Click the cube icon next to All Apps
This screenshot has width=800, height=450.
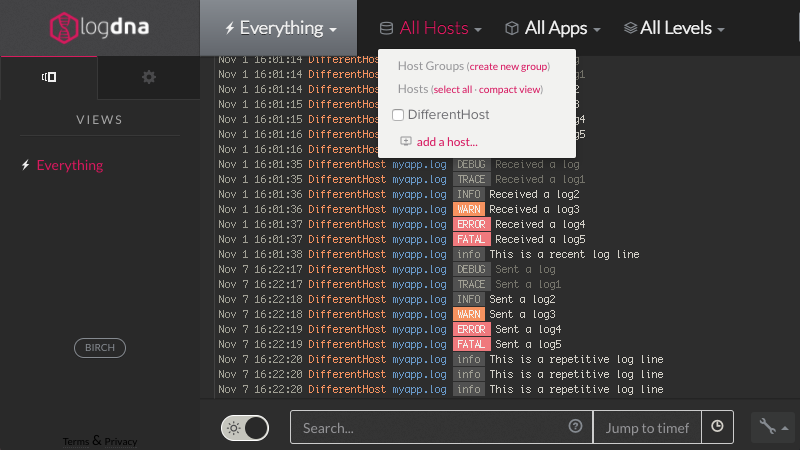click(511, 29)
